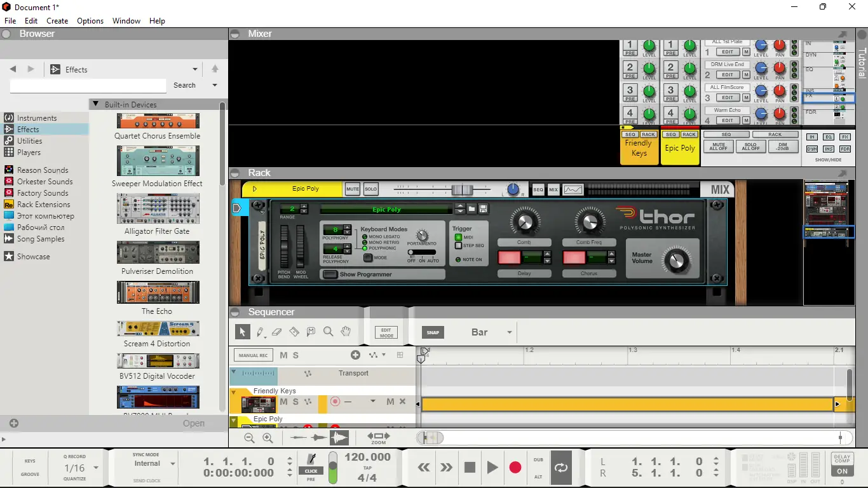Viewport: 868px width, 488px height.
Task: Toggle the loop button in transport
Action: pyautogui.click(x=561, y=468)
